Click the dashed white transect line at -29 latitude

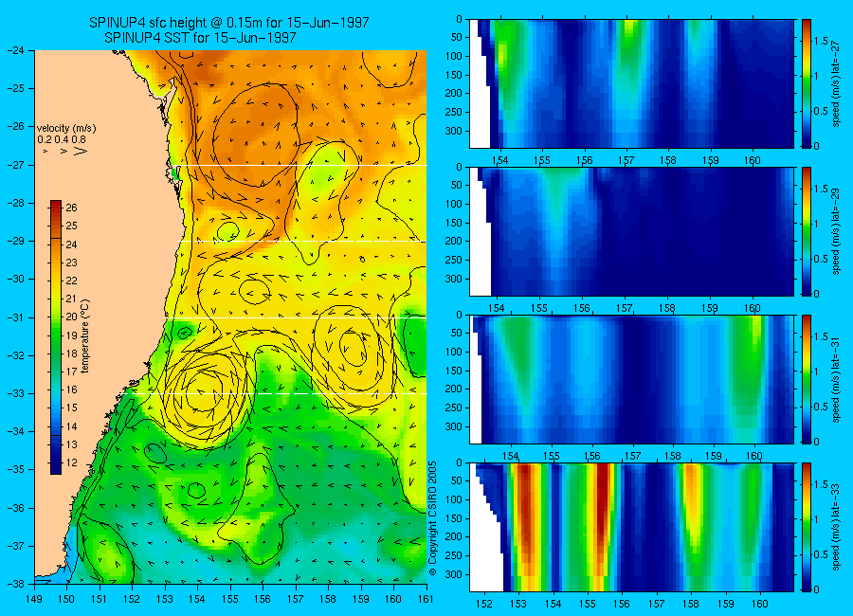(303, 241)
